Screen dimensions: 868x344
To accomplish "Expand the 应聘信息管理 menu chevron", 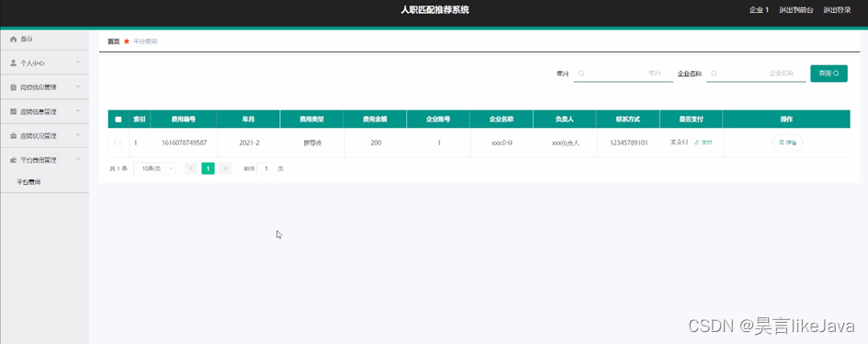I will pos(78,111).
